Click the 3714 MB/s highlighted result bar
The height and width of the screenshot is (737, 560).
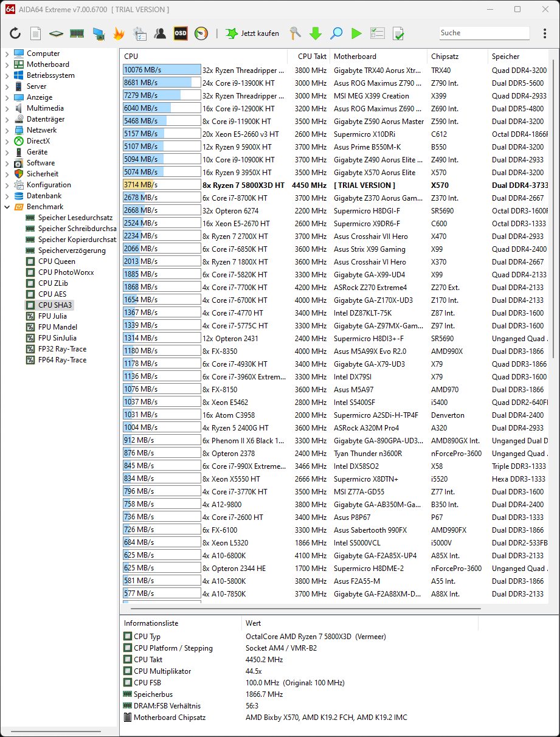click(162, 185)
